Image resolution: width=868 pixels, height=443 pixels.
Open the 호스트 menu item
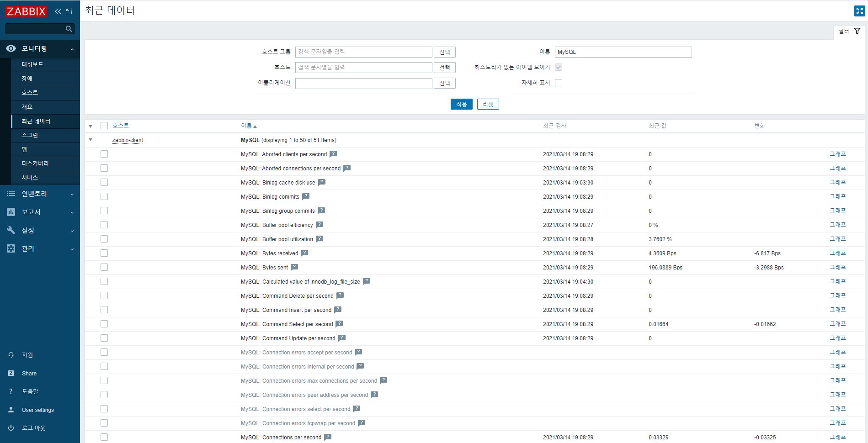pos(45,93)
